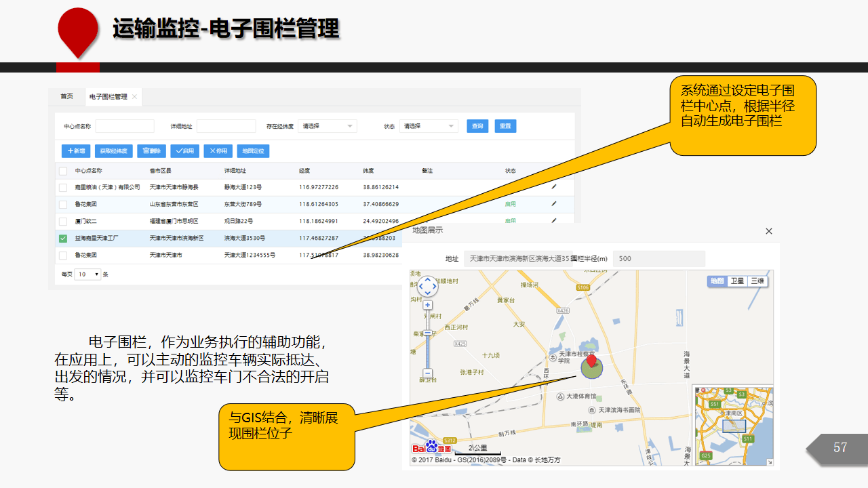Screen dimensions: 868x488
Task: Open the 每页 page size dropdown showing 10
Action: [87, 274]
